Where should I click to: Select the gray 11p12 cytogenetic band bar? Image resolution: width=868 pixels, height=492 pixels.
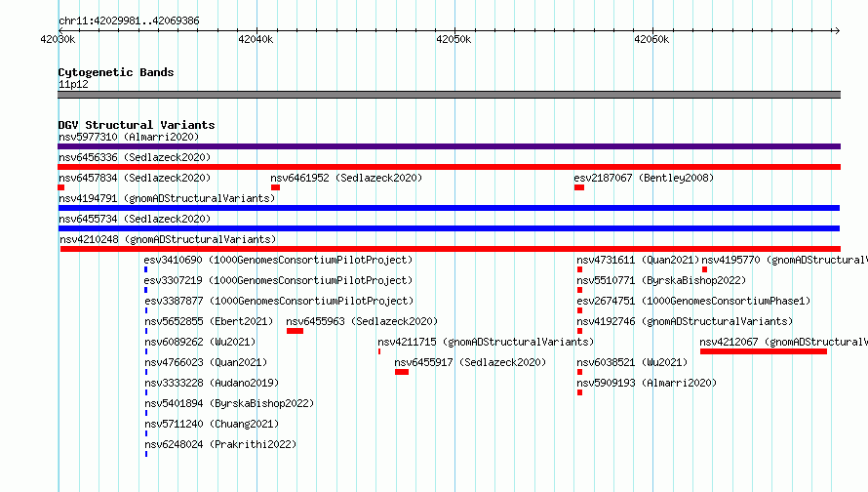[449, 95]
